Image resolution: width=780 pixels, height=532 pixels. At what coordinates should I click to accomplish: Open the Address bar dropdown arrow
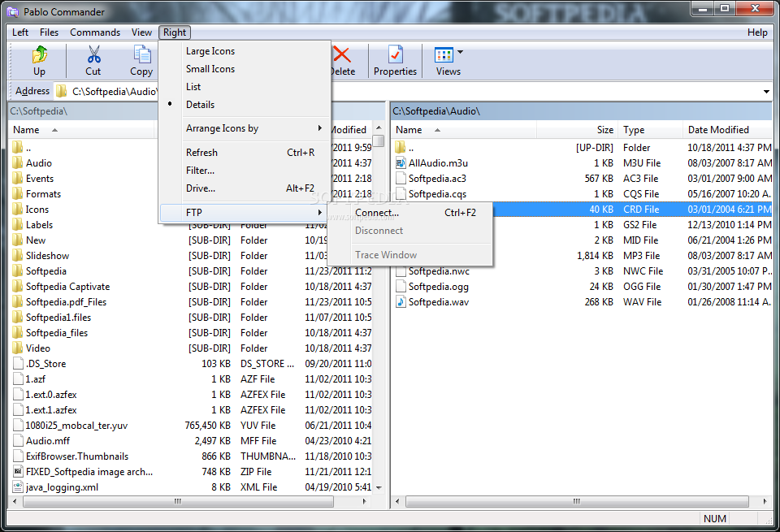click(766, 92)
